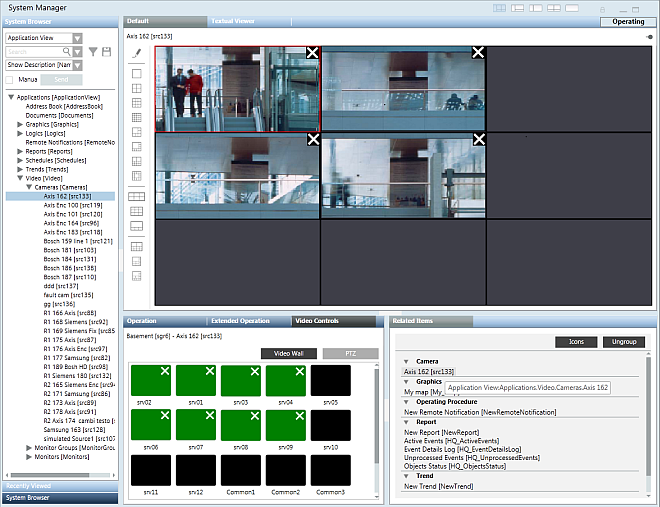This screenshot has width=660, height=507.
Task: Switch to the Textual Viewer tab
Action: [231, 21]
